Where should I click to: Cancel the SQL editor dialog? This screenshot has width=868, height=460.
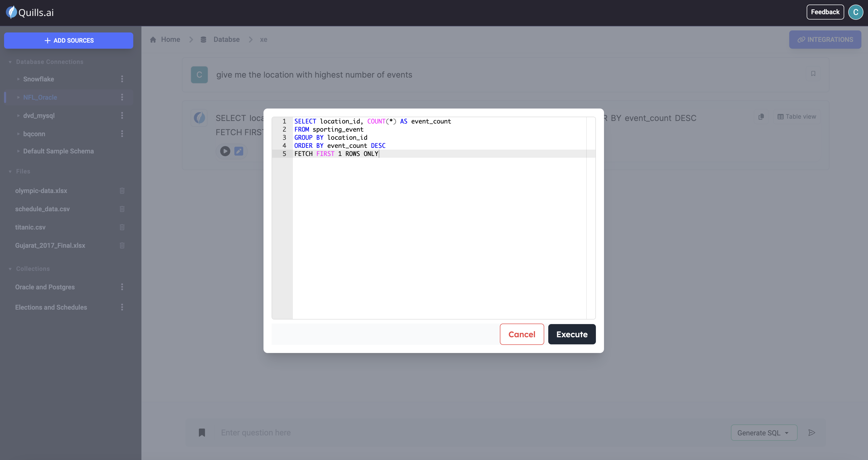(522, 334)
